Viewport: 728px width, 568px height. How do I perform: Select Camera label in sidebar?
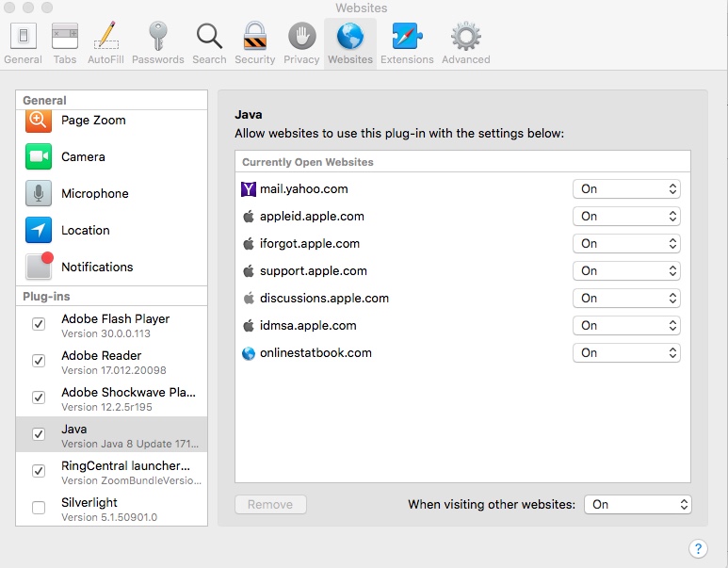[83, 157]
